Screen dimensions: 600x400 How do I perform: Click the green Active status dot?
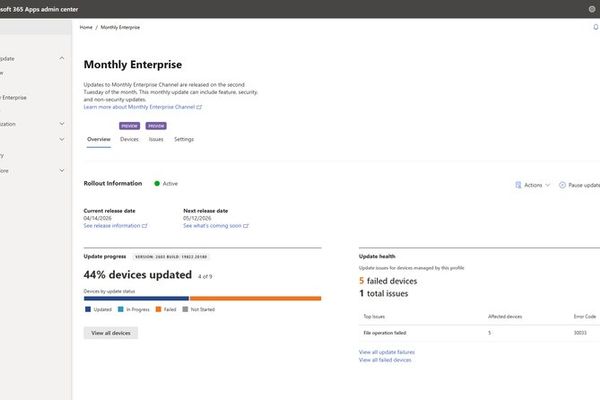pyautogui.click(x=157, y=183)
